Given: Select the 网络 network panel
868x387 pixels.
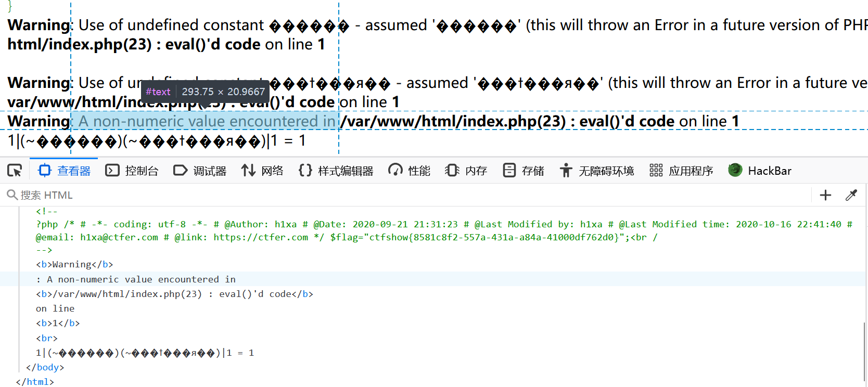Looking at the screenshot, I should 262,171.
